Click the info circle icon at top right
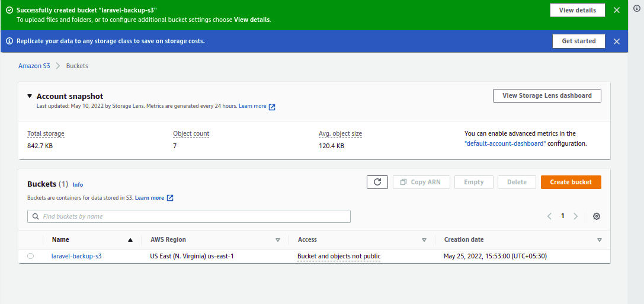This screenshot has width=644, height=304. coord(637,8)
